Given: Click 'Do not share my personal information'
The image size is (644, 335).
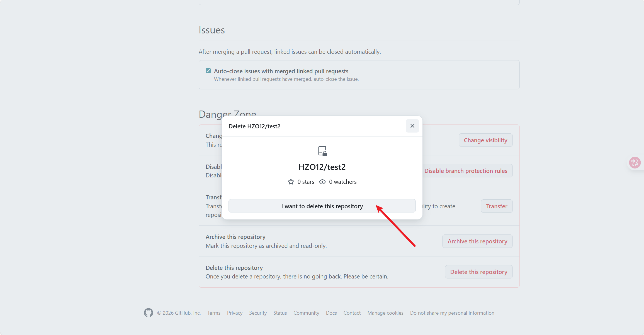Looking at the screenshot, I should point(452,313).
